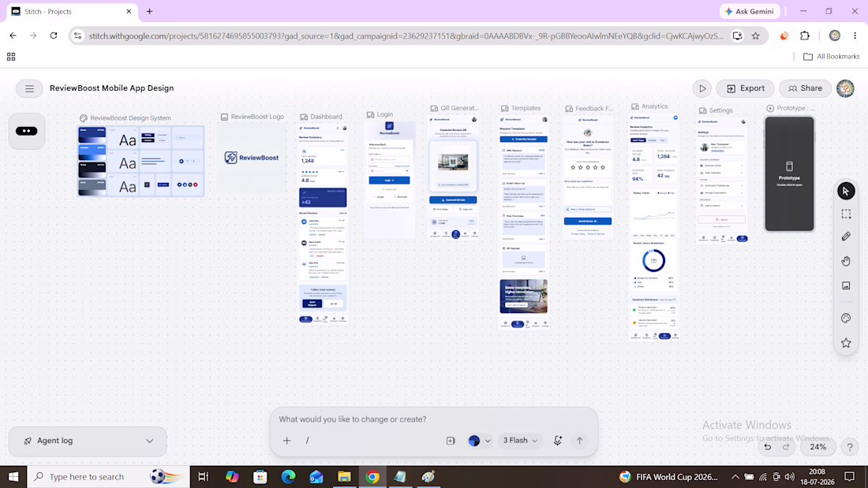
Task: Open All Bookmarks folder
Action: (831, 57)
